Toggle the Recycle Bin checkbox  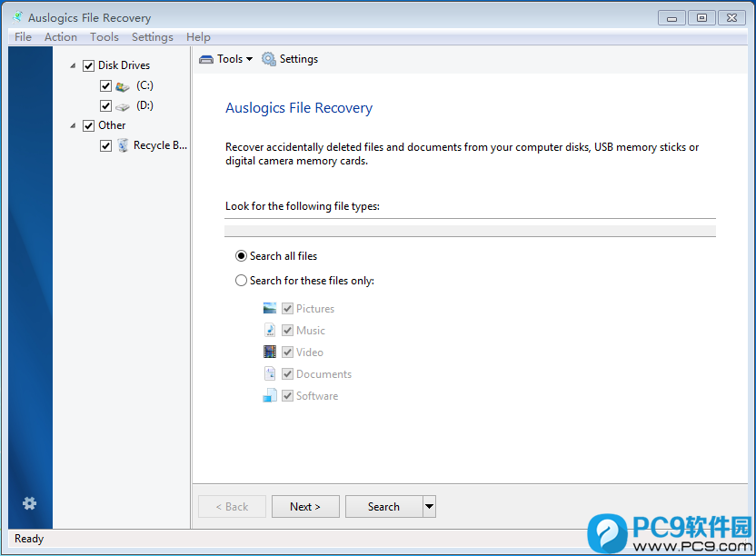click(x=105, y=145)
